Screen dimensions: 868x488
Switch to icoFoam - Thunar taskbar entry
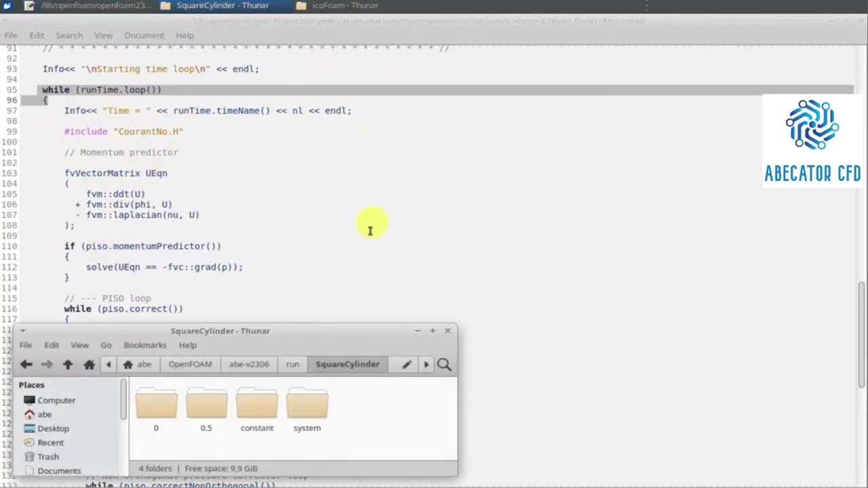tap(338, 5)
